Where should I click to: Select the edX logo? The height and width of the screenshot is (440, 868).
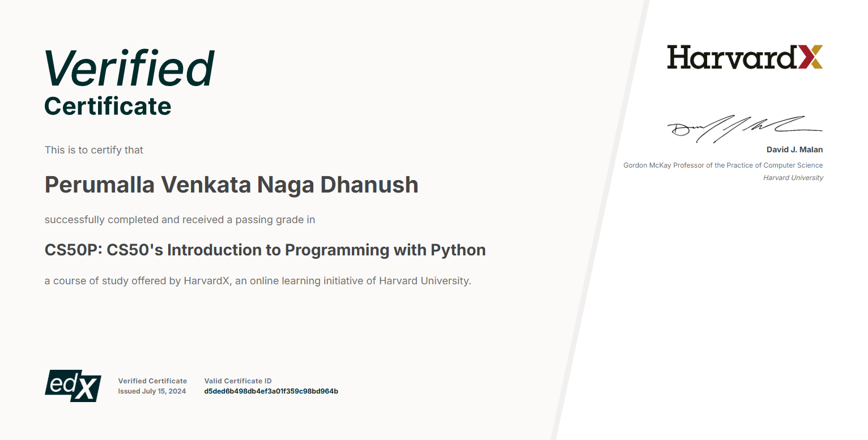[x=73, y=386]
